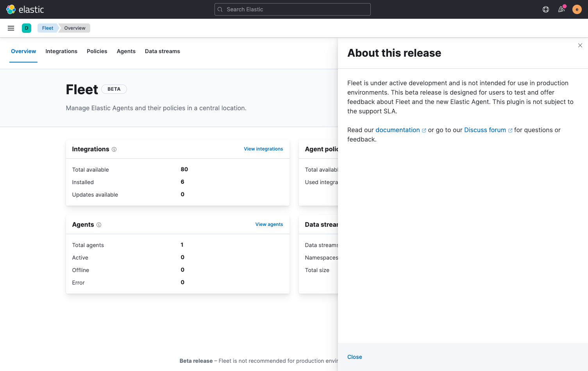The image size is (588, 371).
Task: Open the documentation link in flyout
Action: tap(398, 130)
